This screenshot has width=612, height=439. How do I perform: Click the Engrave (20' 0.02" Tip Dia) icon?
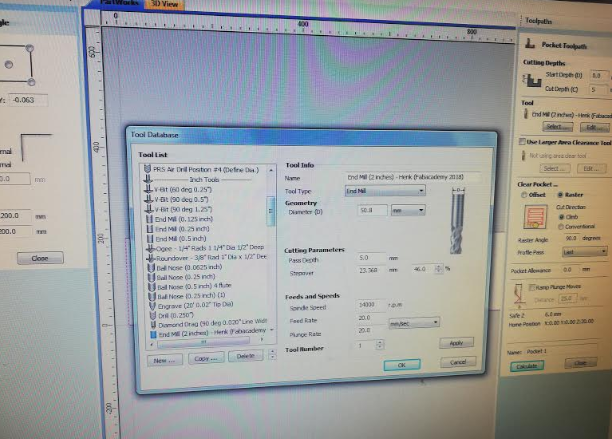(x=153, y=306)
